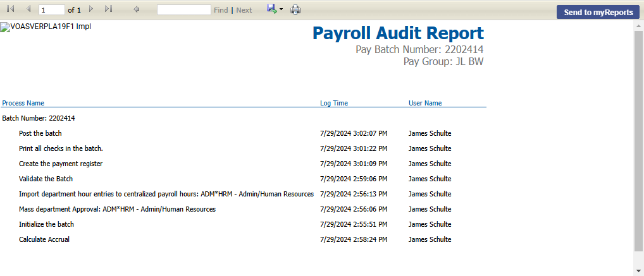
Task: Select 'Mass department Approval' process row
Action: 118,209
